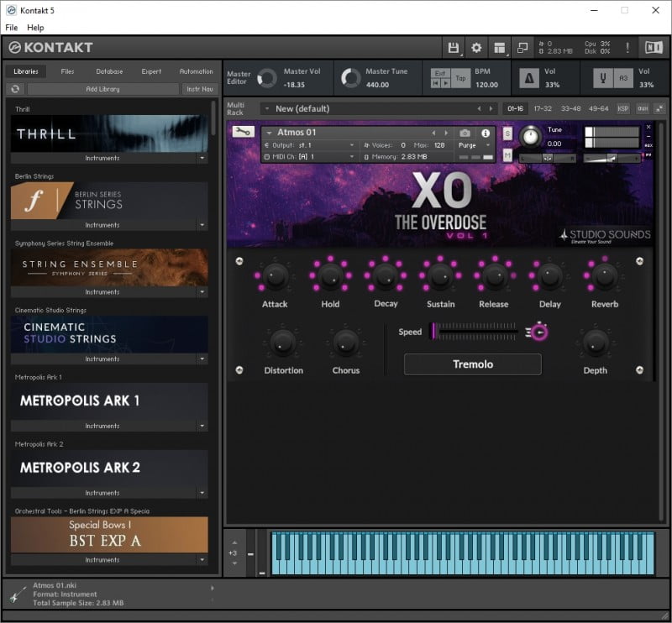
Task: Mute Atmos 01 with the 'M' button
Action: click(x=507, y=155)
